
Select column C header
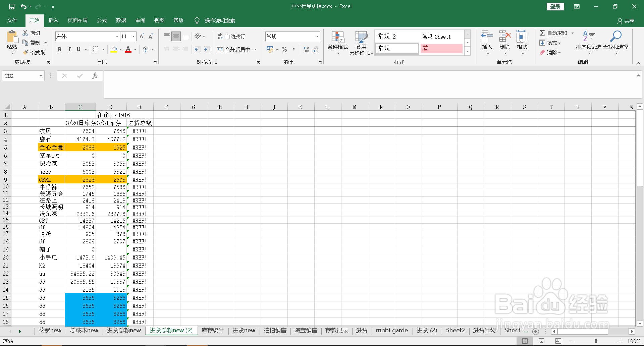click(x=80, y=107)
